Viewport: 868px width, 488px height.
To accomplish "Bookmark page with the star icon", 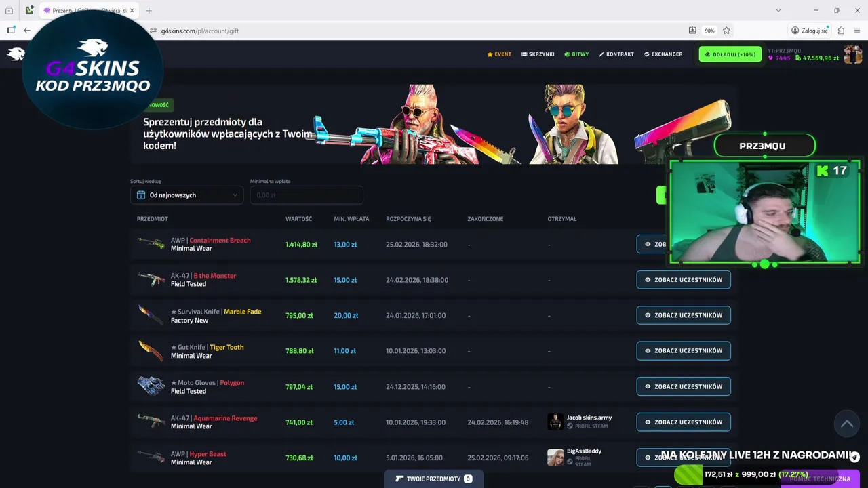I will [726, 30].
